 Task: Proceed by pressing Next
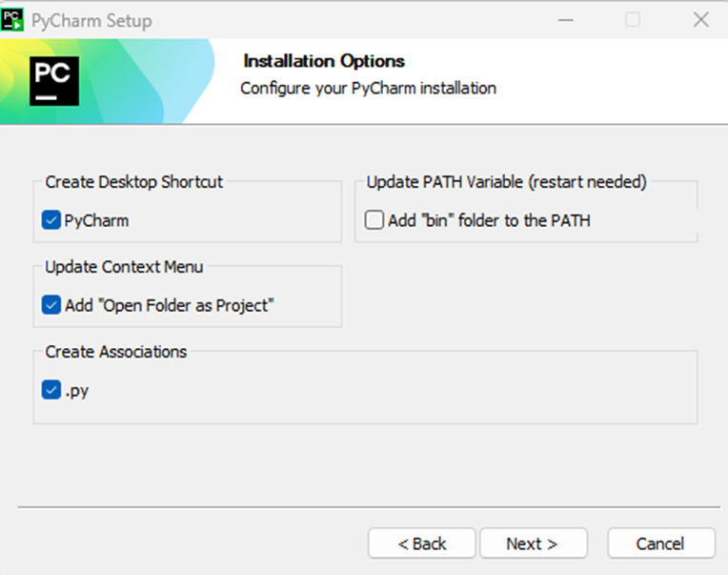tap(532, 544)
